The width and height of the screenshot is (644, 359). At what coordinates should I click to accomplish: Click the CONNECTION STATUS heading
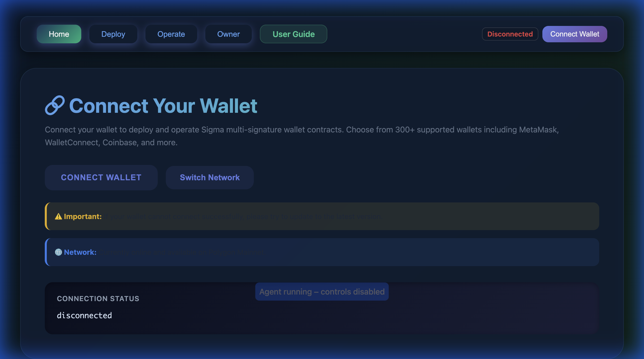[98, 299]
